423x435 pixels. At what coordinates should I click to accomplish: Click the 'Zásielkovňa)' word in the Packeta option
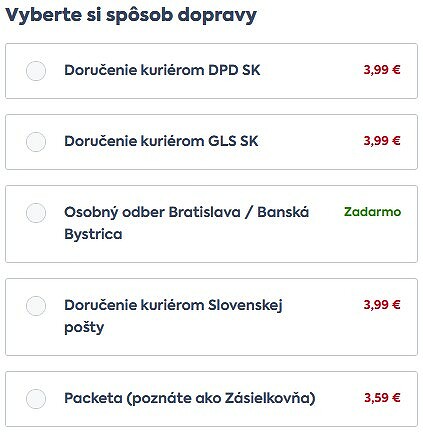click(x=270, y=398)
